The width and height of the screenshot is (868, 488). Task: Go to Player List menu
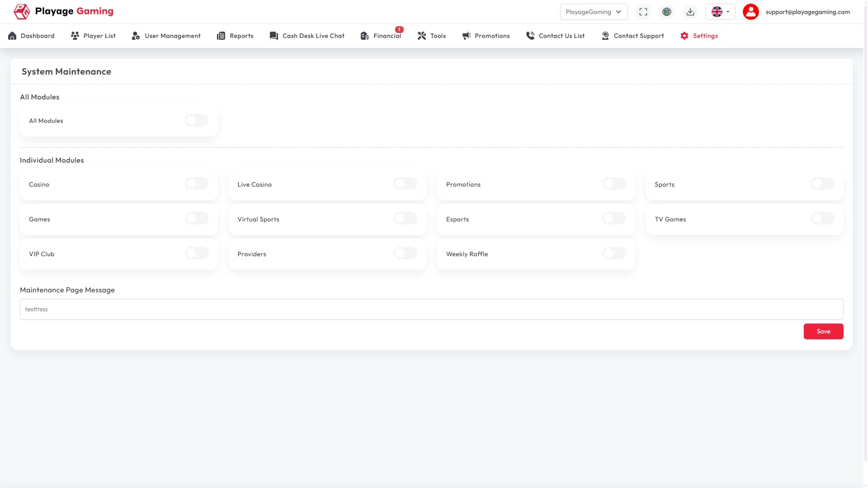click(x=93, y=36)
